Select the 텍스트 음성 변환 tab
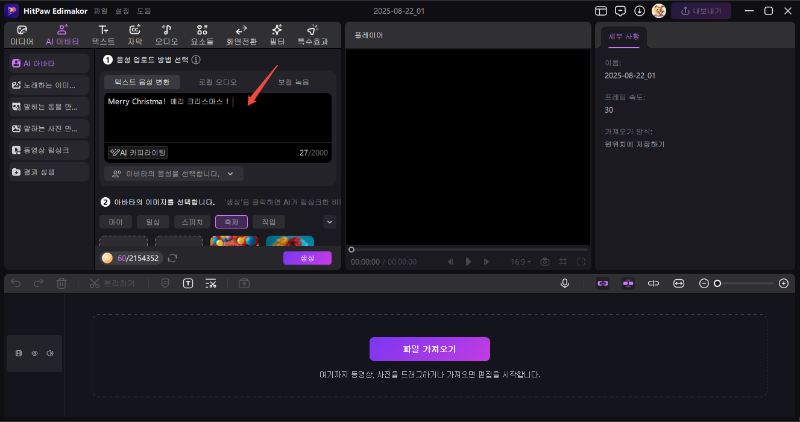Screen dimensions: 800x422 (142, 82)
